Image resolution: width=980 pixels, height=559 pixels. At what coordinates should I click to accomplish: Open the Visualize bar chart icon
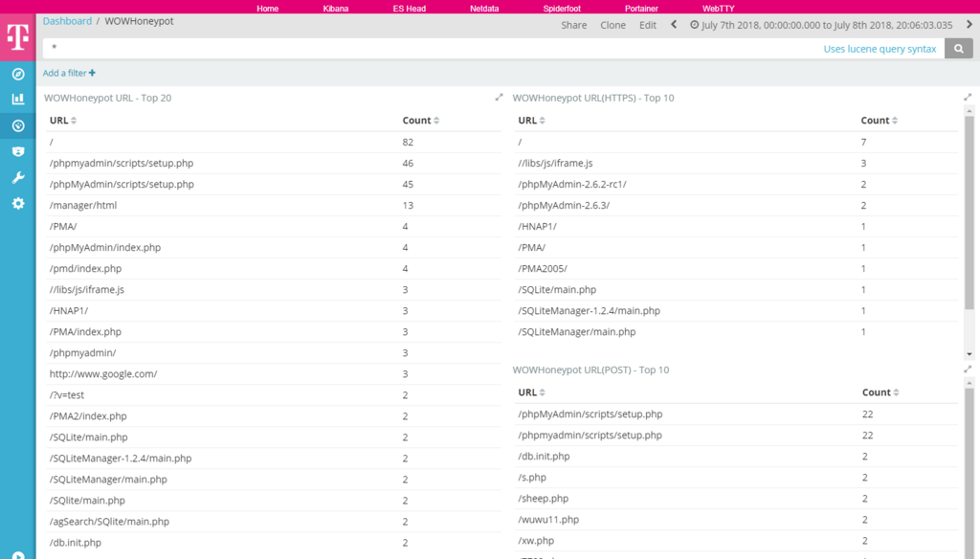(18, 99)
